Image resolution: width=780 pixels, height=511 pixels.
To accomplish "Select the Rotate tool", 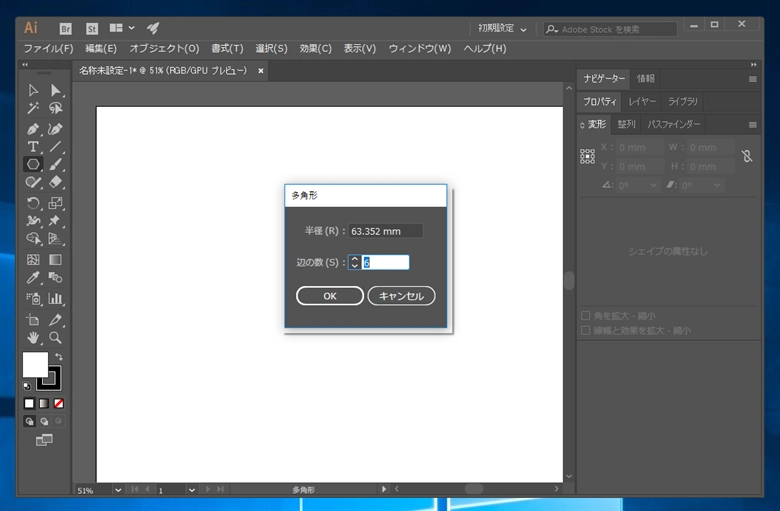I will pos(33,203).
